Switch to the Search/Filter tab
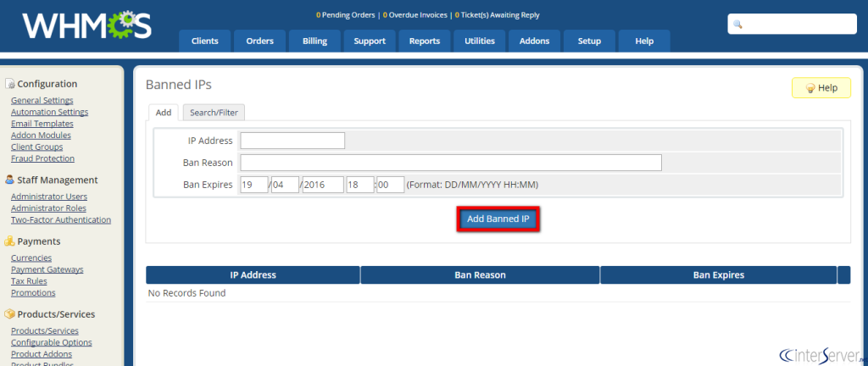This screenshot has width=868, height=366. (214, 112)
